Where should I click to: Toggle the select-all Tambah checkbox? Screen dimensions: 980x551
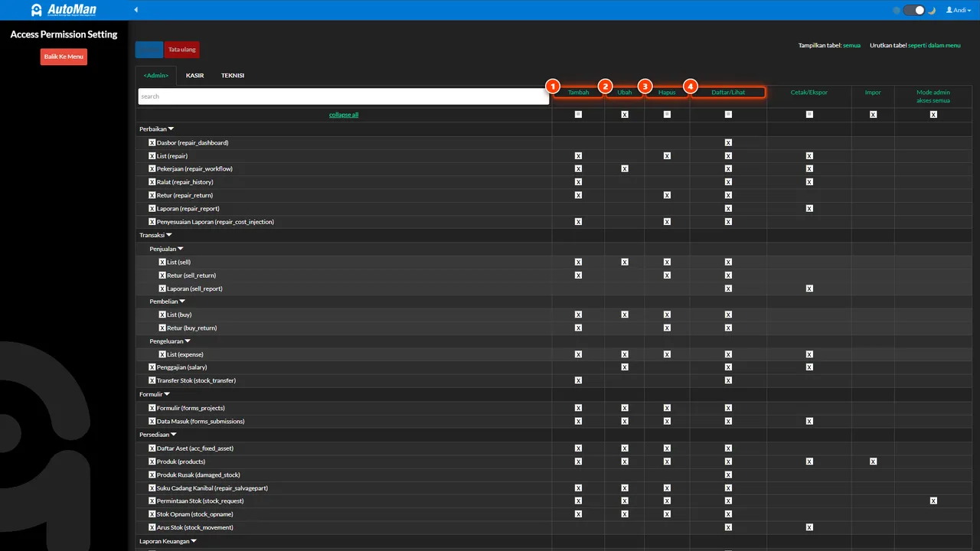[578, 115]
